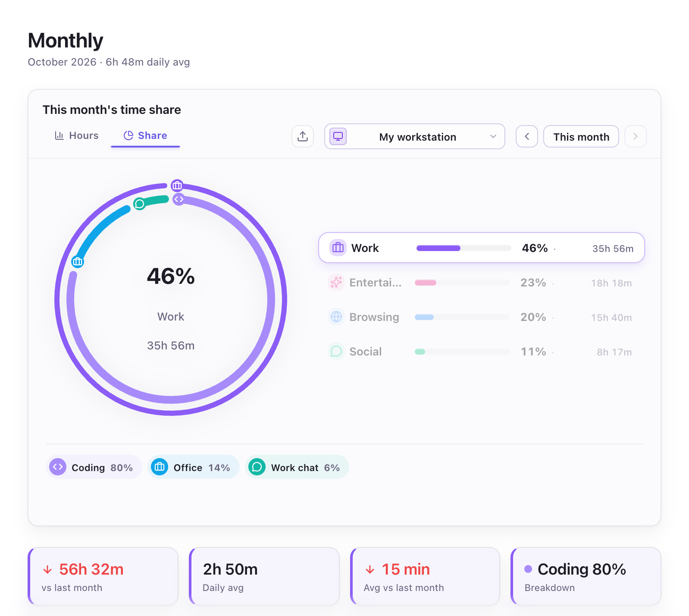Click the 2h 50m Daily avg card
689x616 pixels.
pyautogui.click(x=264, y=576)
